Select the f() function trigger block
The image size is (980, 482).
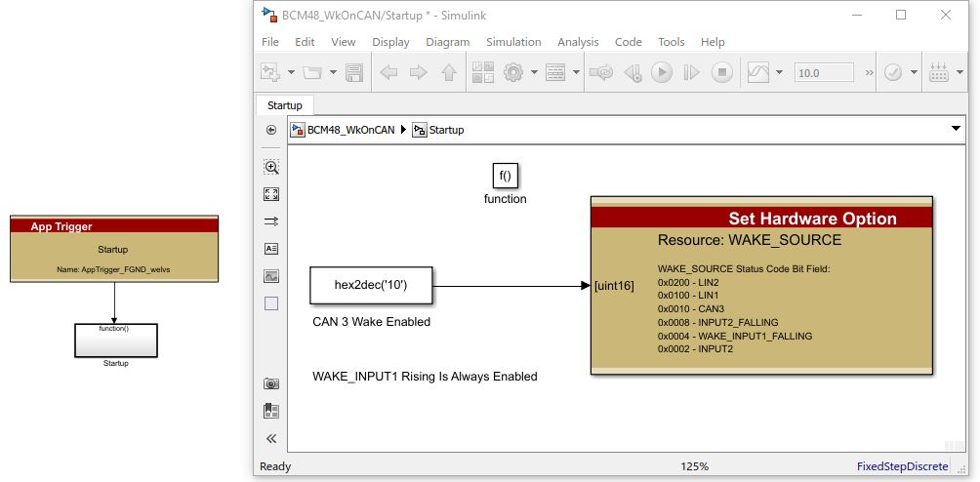coord(505,176)
